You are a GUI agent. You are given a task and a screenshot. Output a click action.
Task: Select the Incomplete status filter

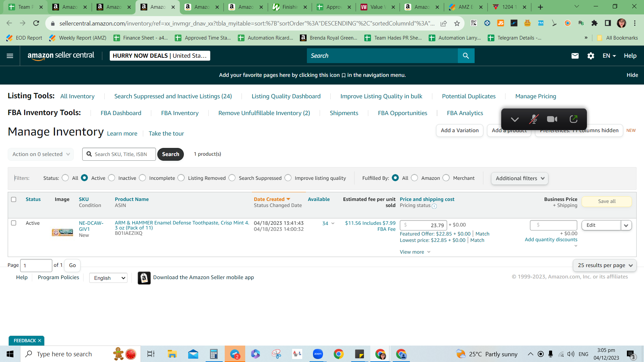[143, 178]
